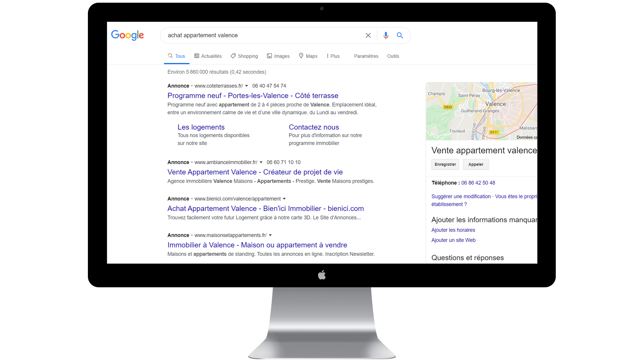
Task: Expand dropdown arrow next to www.coteterrasses.fr
Action: pyautogui.click(x=247, y=86)
